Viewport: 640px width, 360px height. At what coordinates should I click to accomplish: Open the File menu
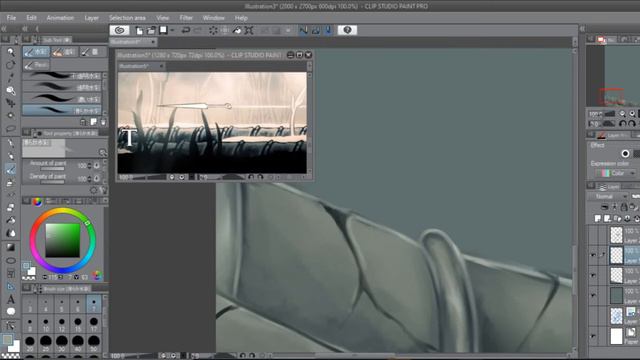click(11, 18)
